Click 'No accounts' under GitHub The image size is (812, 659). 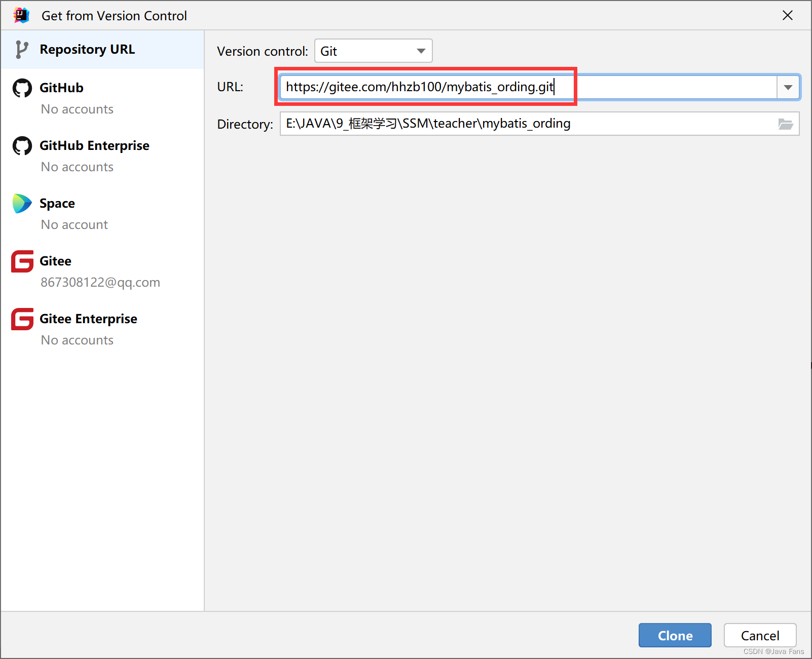[x=77, y=109]
